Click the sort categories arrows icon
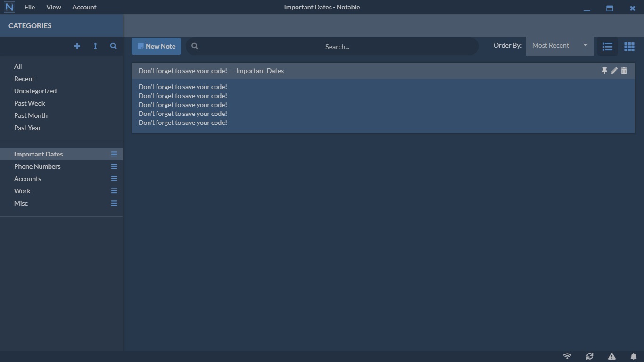The height and width of the screenshot is (362, 644). tap(95, 46)
